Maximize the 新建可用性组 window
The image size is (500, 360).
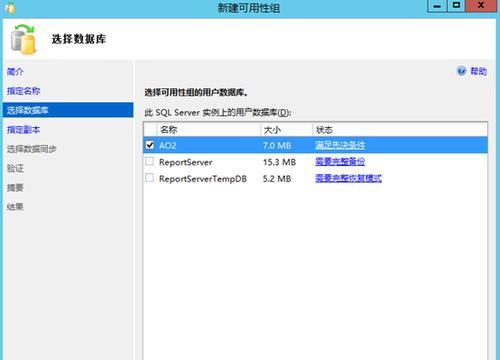tap(456, 6)
